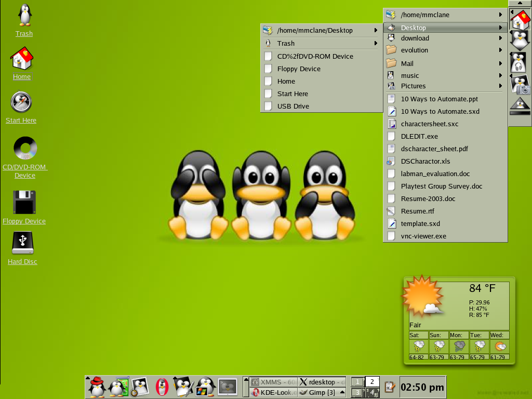The width and height of the screenshot is (532, 399).
Task: Expand the Trash submenu in the Desktop menu
Action: [x=321, y=43]
